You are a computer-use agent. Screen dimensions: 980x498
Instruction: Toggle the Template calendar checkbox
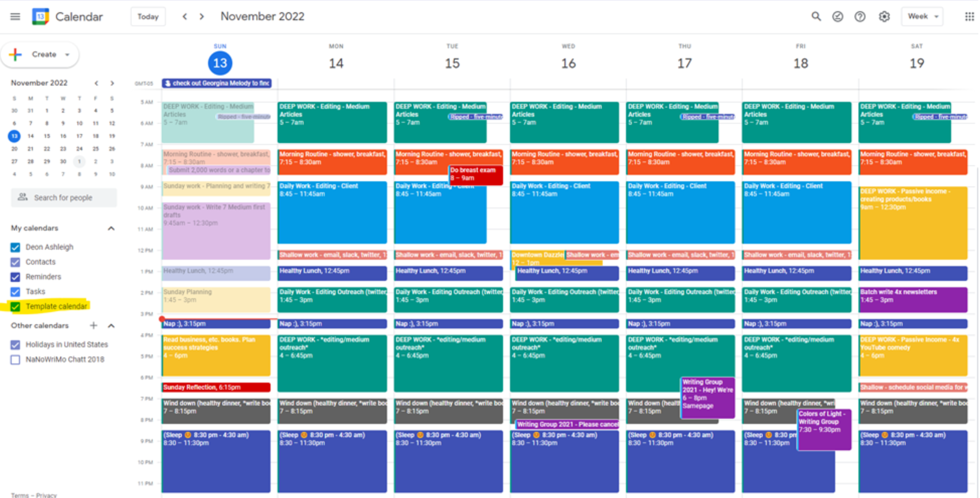15,306
